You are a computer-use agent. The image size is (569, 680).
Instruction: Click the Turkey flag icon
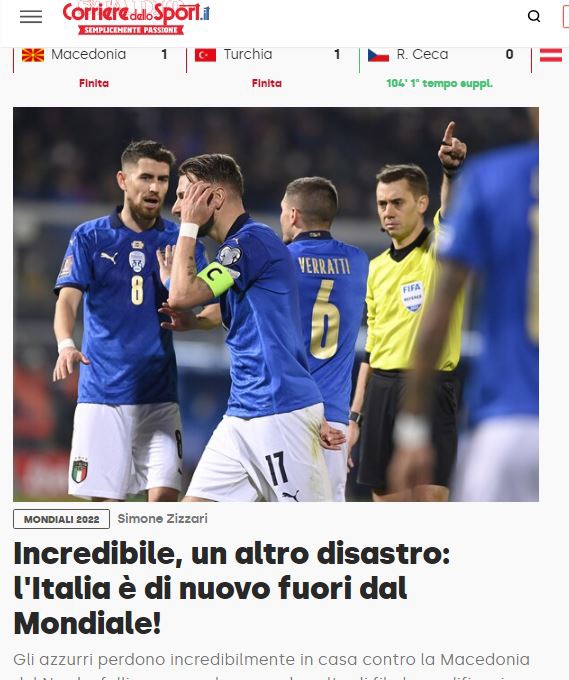(205, 55)
